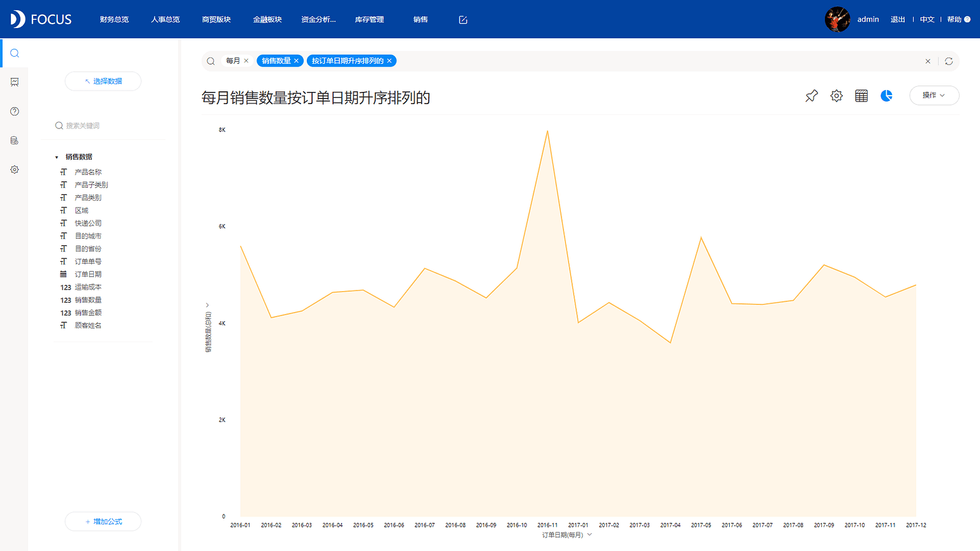Select the 目的城市 column
Image resolution: width=980 pixels, height=551 pixels.
click(x=88, y=236)
